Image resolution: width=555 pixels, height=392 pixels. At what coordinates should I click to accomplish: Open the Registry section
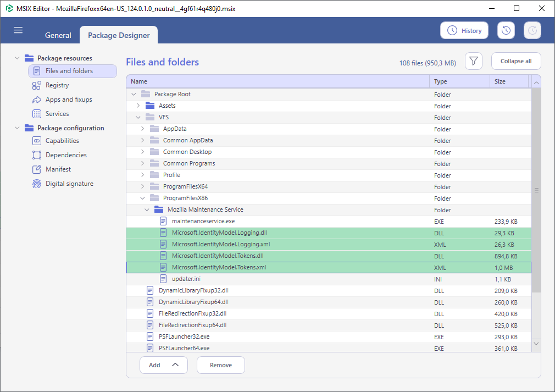57,85
